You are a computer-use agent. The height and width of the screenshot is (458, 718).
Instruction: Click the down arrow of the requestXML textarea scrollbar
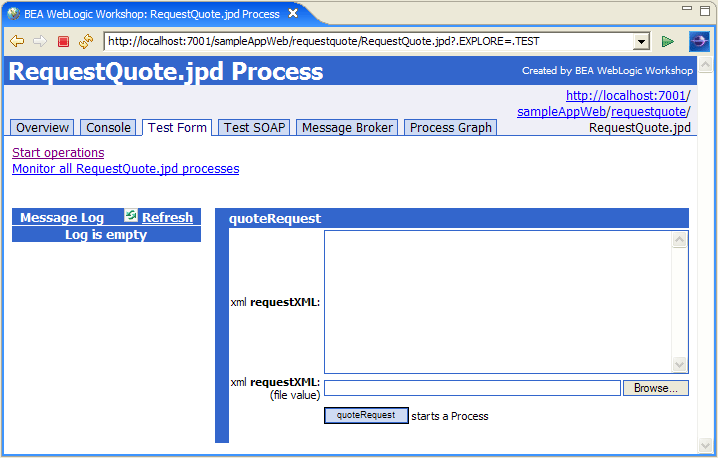click(x=680, y=364)
